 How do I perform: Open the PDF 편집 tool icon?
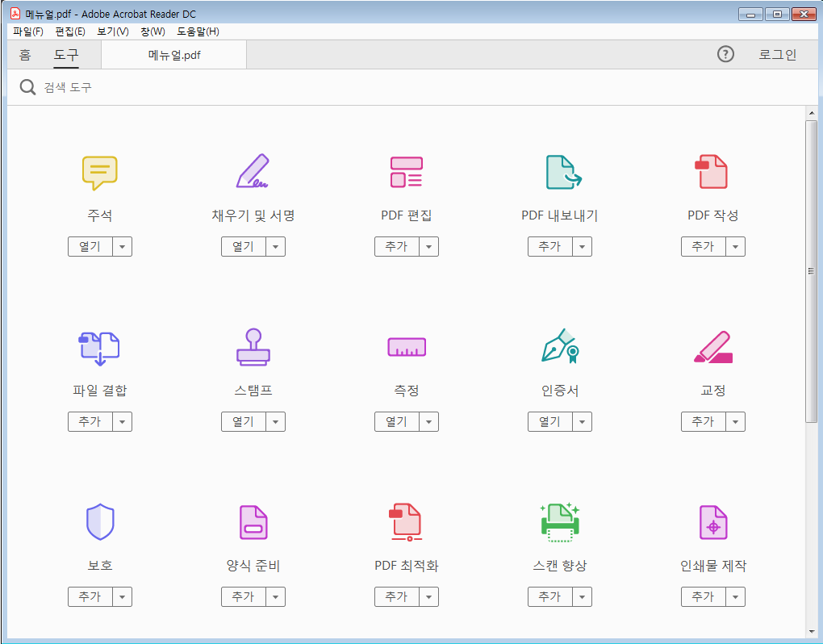pos(406,172)
